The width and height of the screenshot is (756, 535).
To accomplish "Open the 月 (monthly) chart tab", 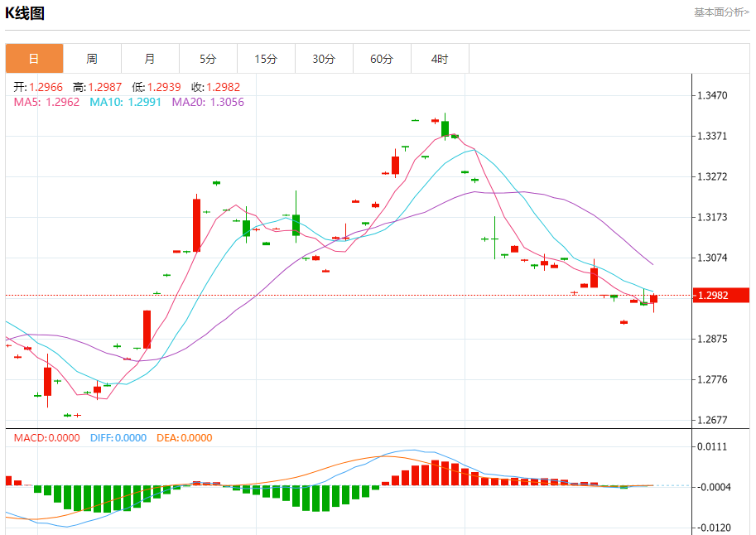I will (x=150, y=59).
